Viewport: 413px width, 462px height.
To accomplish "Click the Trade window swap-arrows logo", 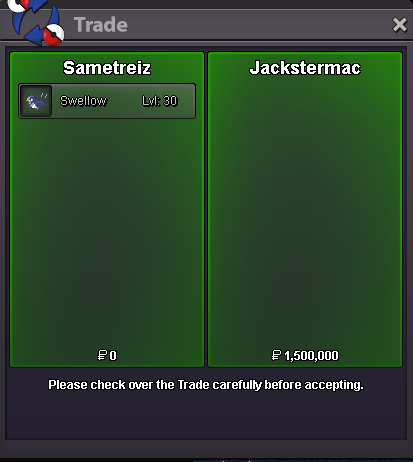I will [36, 21].
